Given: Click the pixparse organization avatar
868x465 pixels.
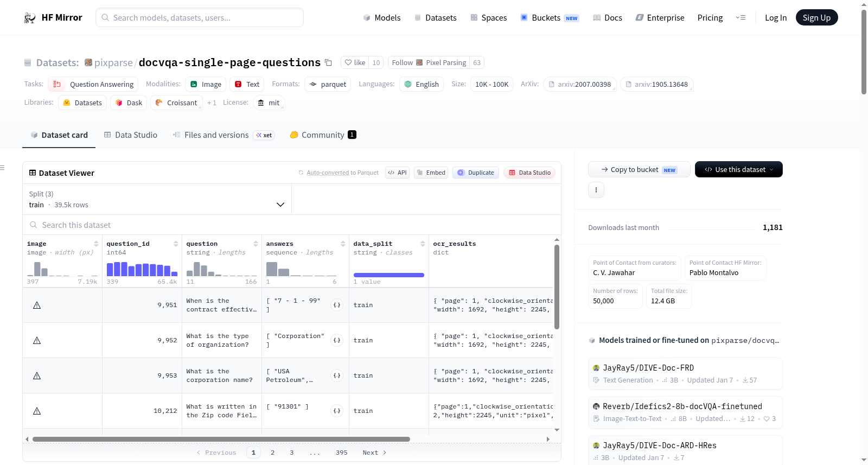Looking at the screenshot, I should point(88,62).
